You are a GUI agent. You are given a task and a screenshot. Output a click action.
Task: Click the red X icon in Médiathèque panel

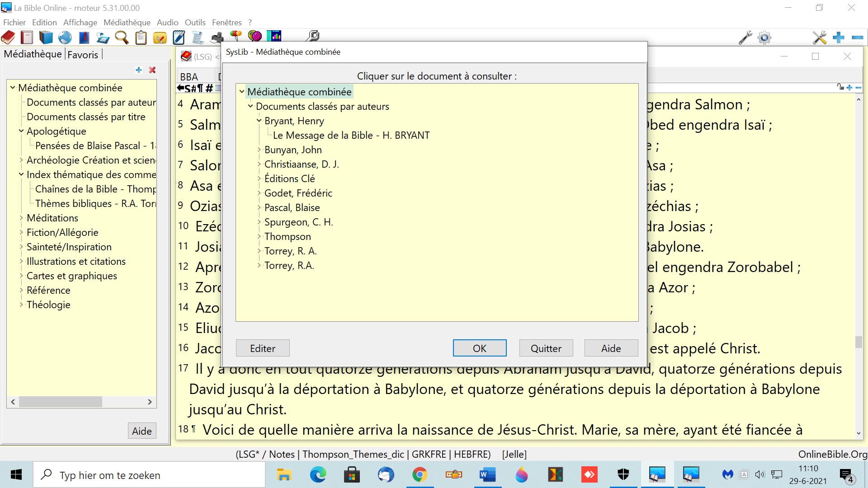point(152,70)
